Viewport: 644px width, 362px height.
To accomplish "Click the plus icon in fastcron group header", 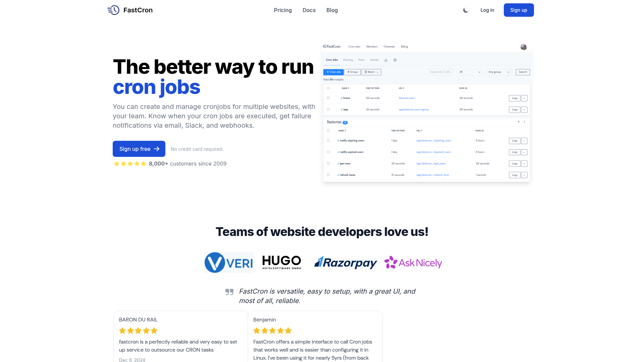I will pos(519,122).
